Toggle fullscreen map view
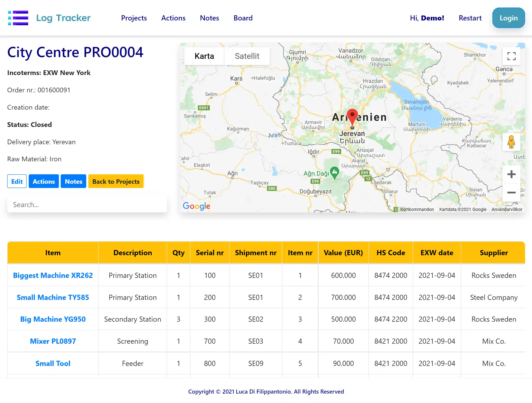This screenshot has width=532, height=403. (x=511, y=56)
